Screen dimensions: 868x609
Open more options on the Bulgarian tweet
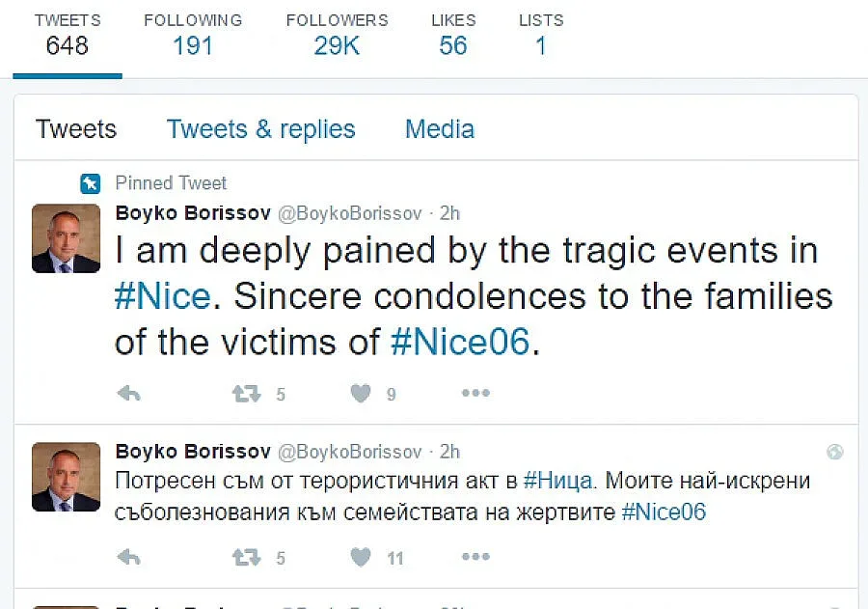[475, 557]
